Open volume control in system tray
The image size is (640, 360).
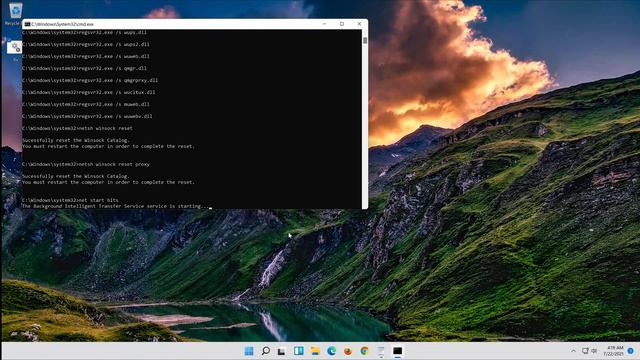(x=594, y=351)
